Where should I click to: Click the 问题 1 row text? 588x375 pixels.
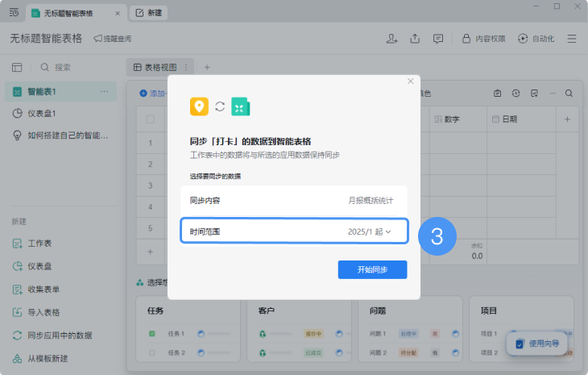[x=378, y=333]
